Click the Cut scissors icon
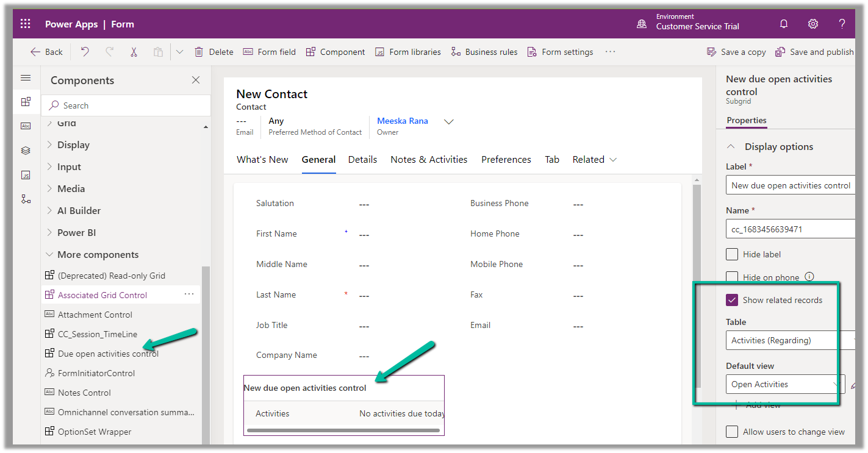 (x=134, y=52)
